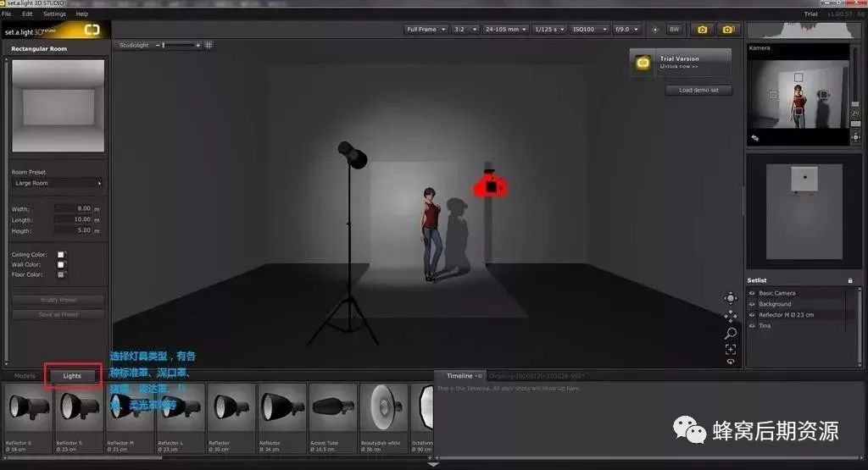Click the orbit view navigation icon
Image resolution: width=868 pixels, height=470 pixels.
(x=731, y=299)
